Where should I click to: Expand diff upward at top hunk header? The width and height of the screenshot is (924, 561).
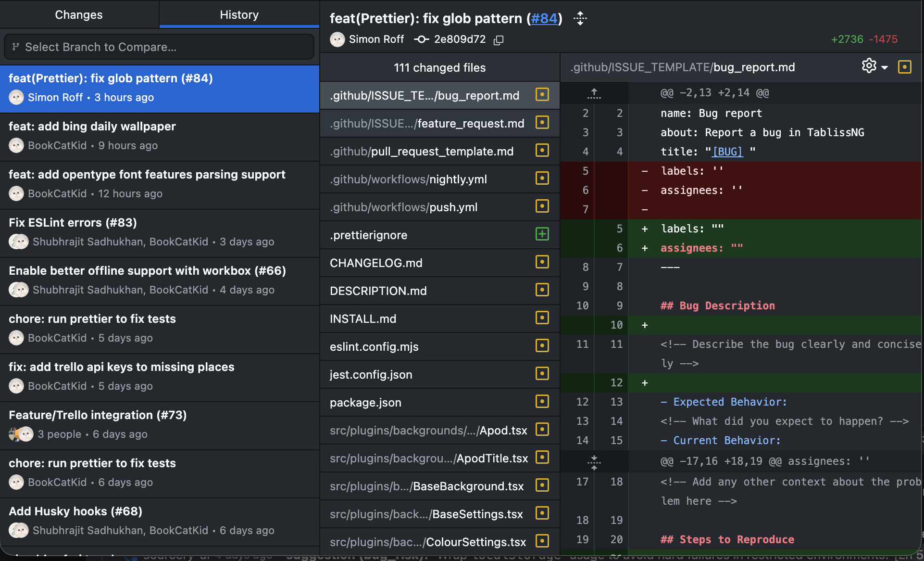(594, 93)
